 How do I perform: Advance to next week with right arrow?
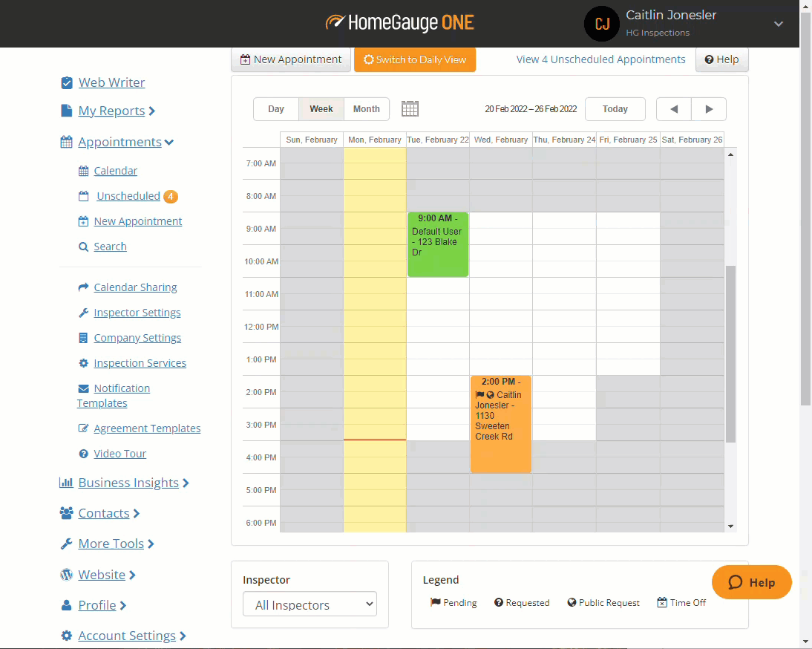[709, 109]
